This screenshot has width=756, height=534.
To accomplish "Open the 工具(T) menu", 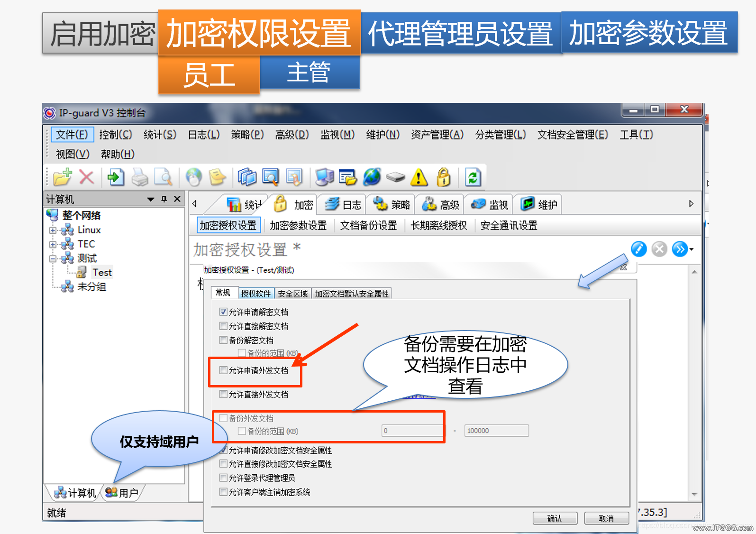I will (x=636, y=135).
